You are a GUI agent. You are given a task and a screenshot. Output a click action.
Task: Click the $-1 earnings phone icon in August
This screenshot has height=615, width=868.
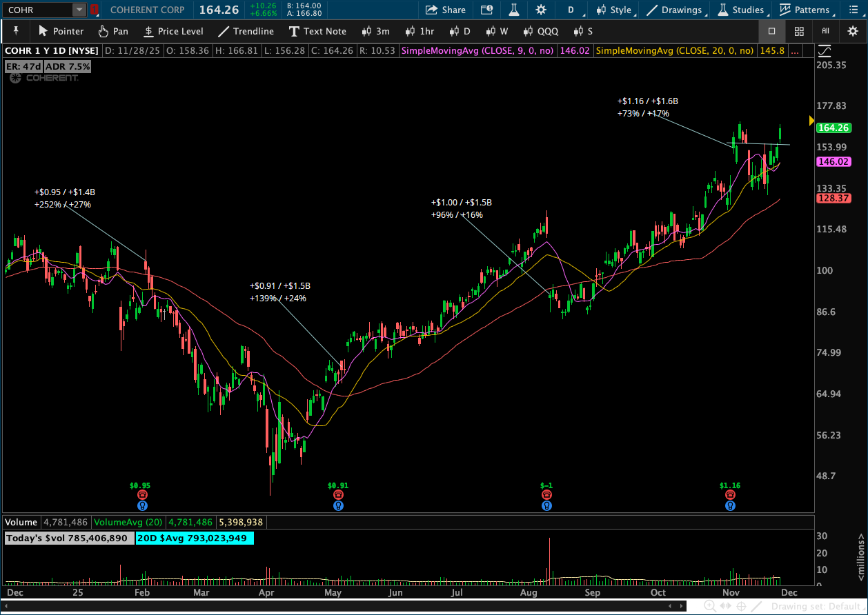tap(546, 495)
